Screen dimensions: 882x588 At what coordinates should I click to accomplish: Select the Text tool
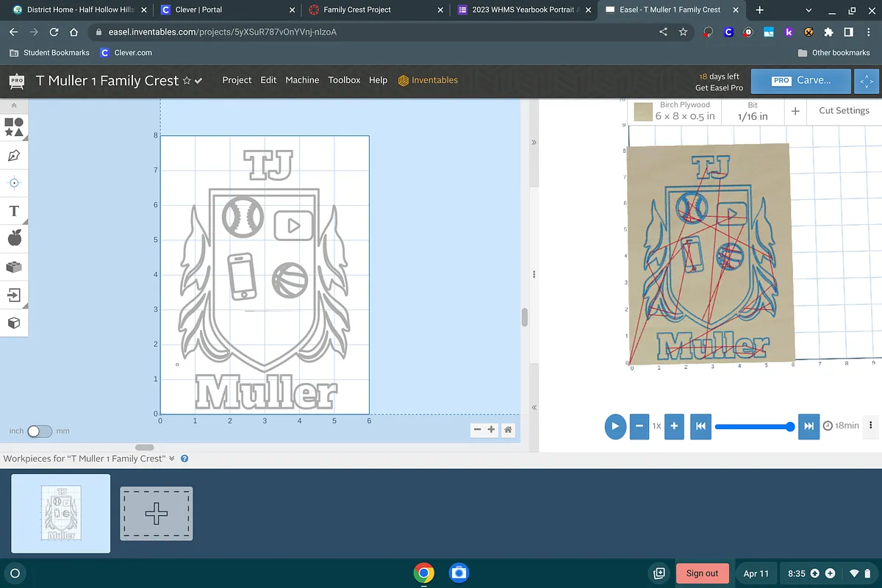pyautogui.click(x=14, y=212)
